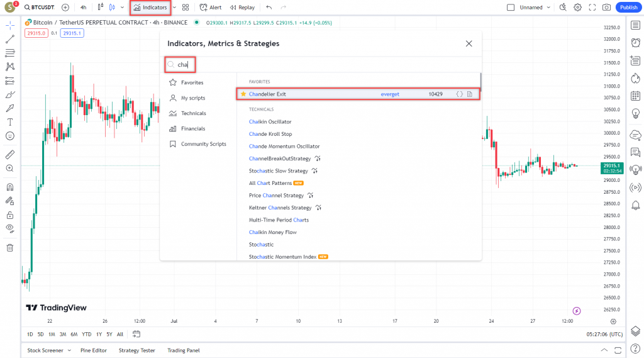The width and height of the screenshot is (644, 358).
Task: Add Stochastic Slow Strategy
Action: click(x=278, y=171)
